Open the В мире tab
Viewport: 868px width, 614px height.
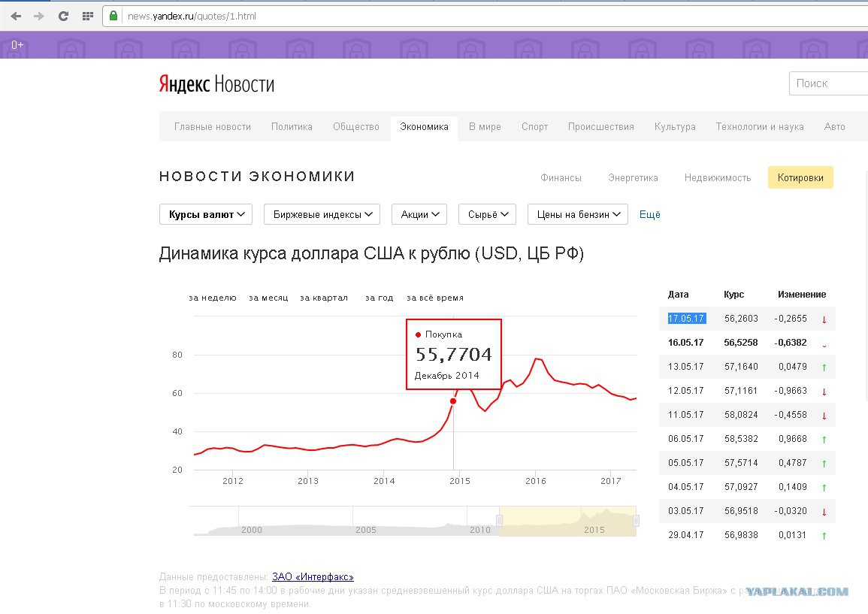485,127
